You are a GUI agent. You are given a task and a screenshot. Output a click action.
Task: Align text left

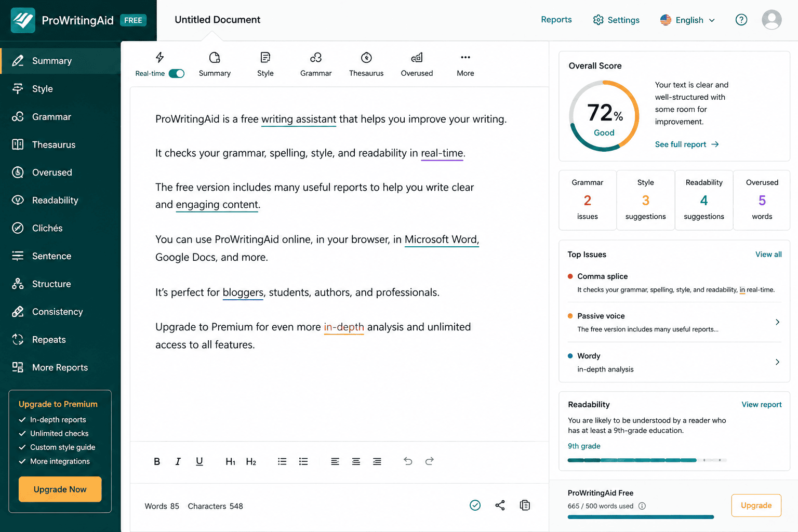click(335, 461)
